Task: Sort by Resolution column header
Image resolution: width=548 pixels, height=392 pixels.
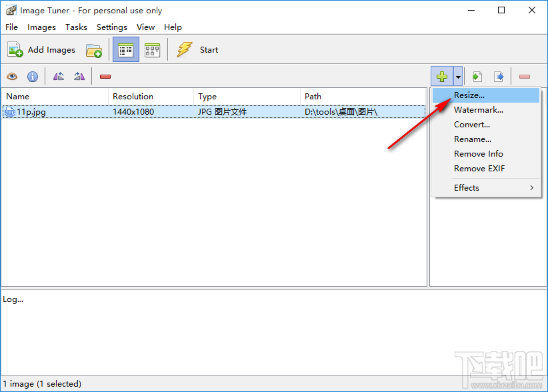Action: pyautogui.click(x=151, y=97)
